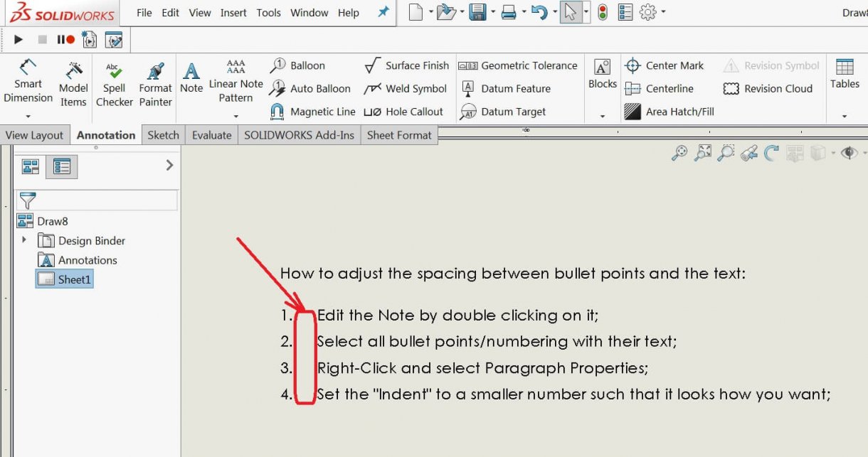Screen dimensions: 868x457
Task: Click the Edit Macro icon
Action: pos(113,40)
